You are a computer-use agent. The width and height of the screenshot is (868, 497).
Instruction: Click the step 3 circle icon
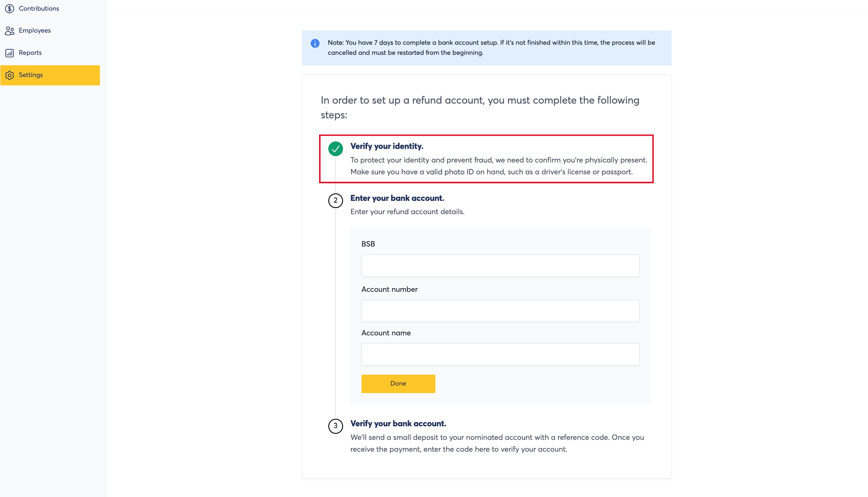335,426
